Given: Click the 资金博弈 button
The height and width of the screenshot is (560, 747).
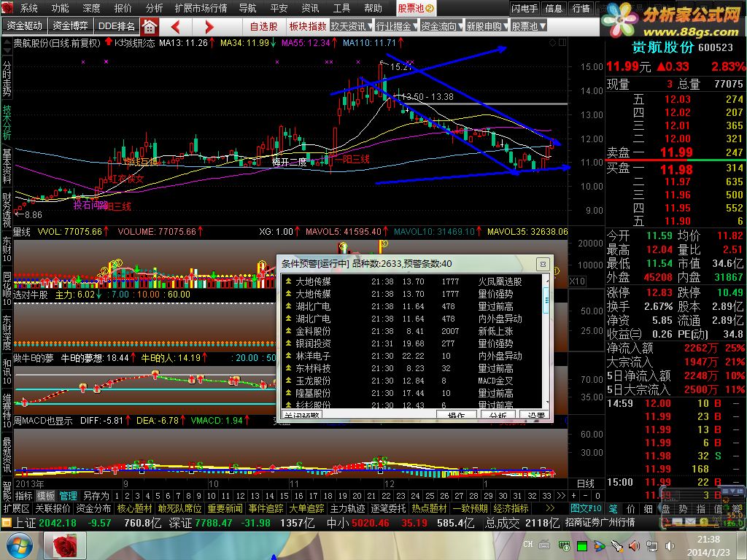Looking at the screenshot, I should [70, 26].
